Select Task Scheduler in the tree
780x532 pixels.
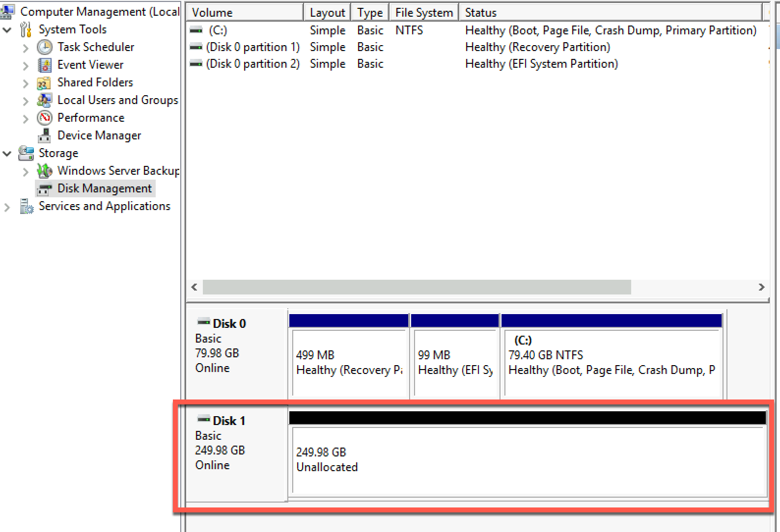[96, 47]
